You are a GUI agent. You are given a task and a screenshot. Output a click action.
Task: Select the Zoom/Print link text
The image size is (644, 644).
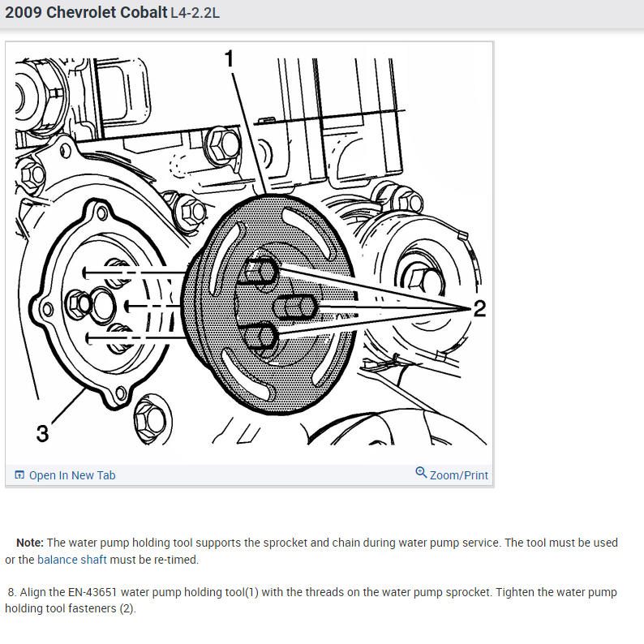pyautogui.click(x=459, y=475)
